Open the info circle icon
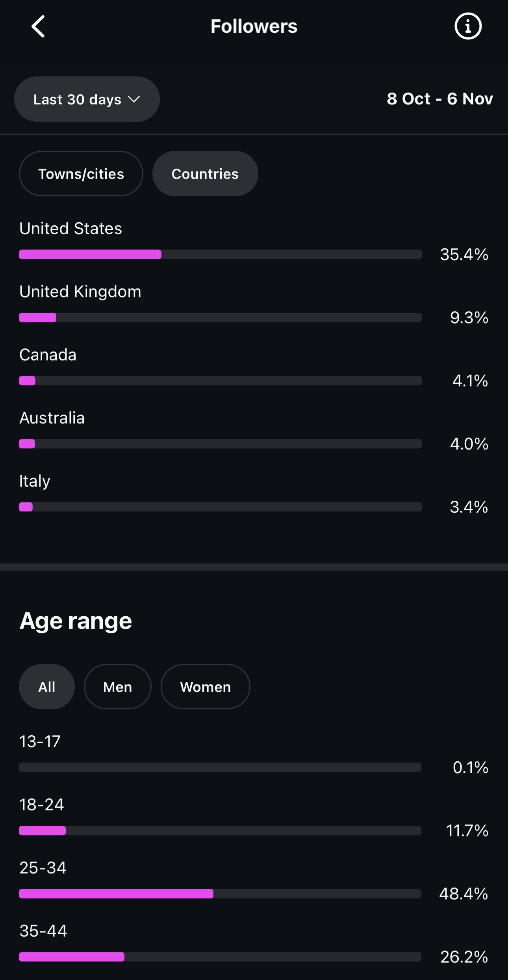Image resolution: width=508 pixels, height=980 pixels. [468, 26]
